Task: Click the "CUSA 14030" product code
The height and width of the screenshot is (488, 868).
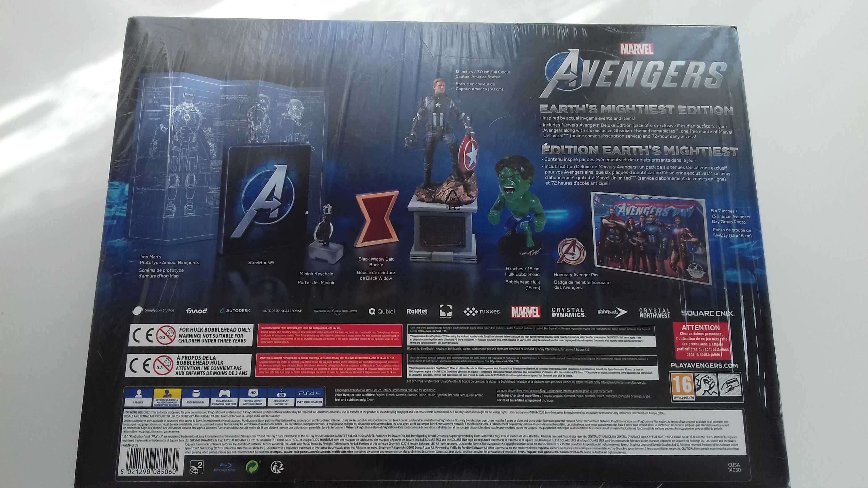Action: click(x=734, y=467)
